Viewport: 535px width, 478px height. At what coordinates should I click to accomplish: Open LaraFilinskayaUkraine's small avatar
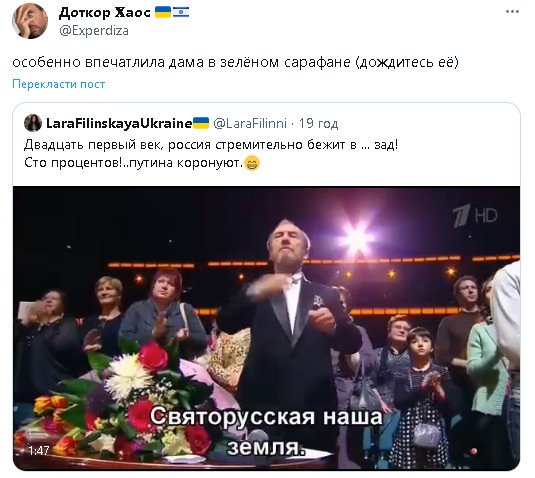click(x=33, y=123)
